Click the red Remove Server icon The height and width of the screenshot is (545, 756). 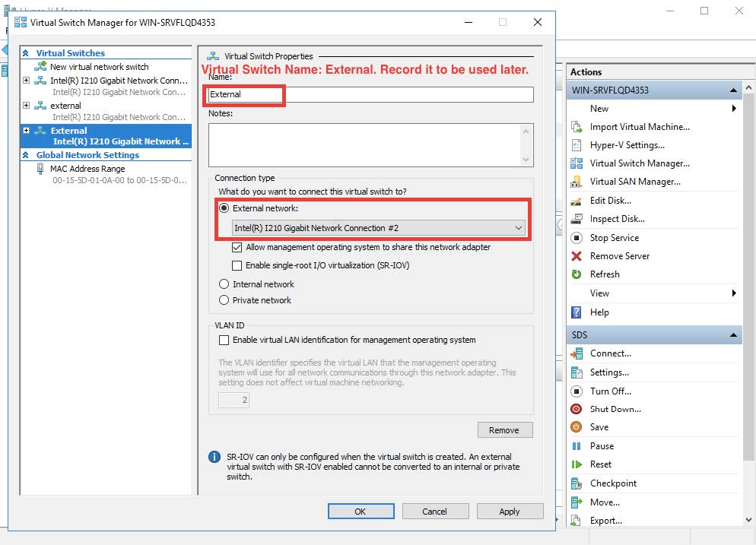pyautogui.click(x=577, y=256)
